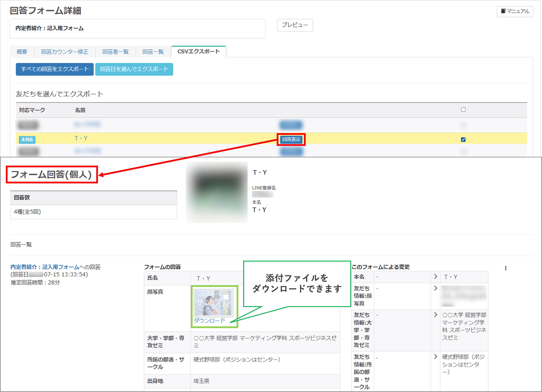Open the 回答者一覧 tab

[115, 52]
